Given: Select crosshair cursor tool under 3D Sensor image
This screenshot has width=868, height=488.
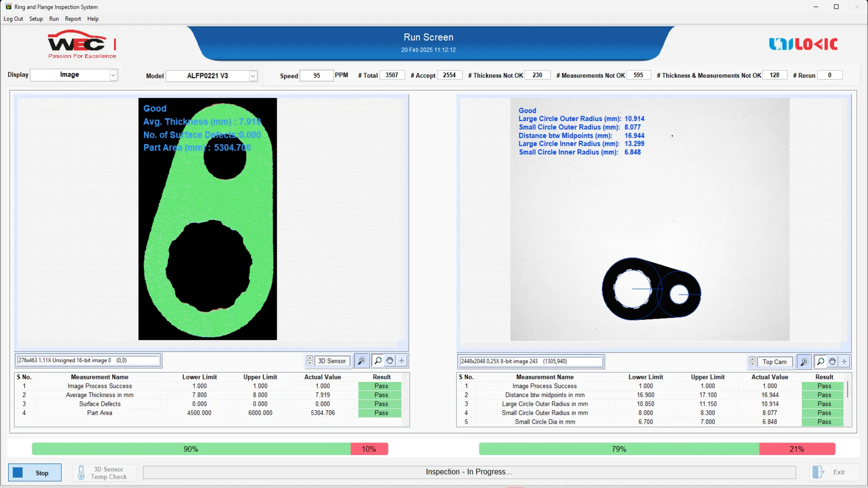Looking at the screenshot, I should [401, 361].
